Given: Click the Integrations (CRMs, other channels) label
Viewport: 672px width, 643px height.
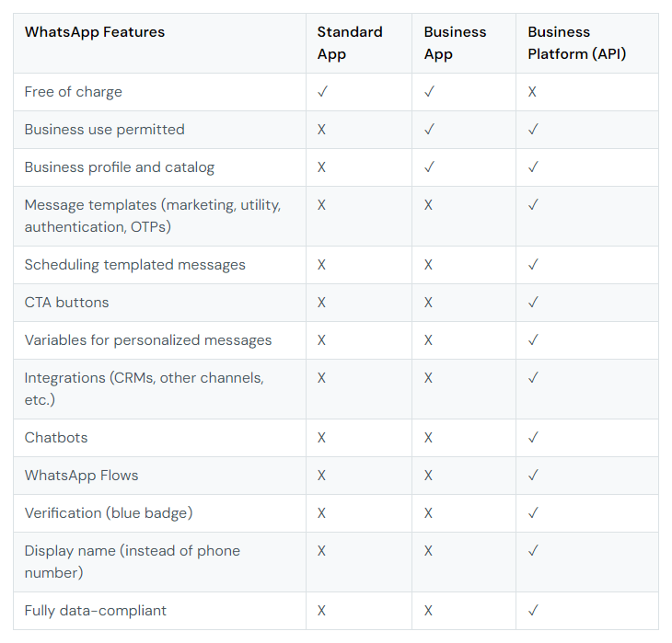Looking at the screenshot, I should pos(144,389).
